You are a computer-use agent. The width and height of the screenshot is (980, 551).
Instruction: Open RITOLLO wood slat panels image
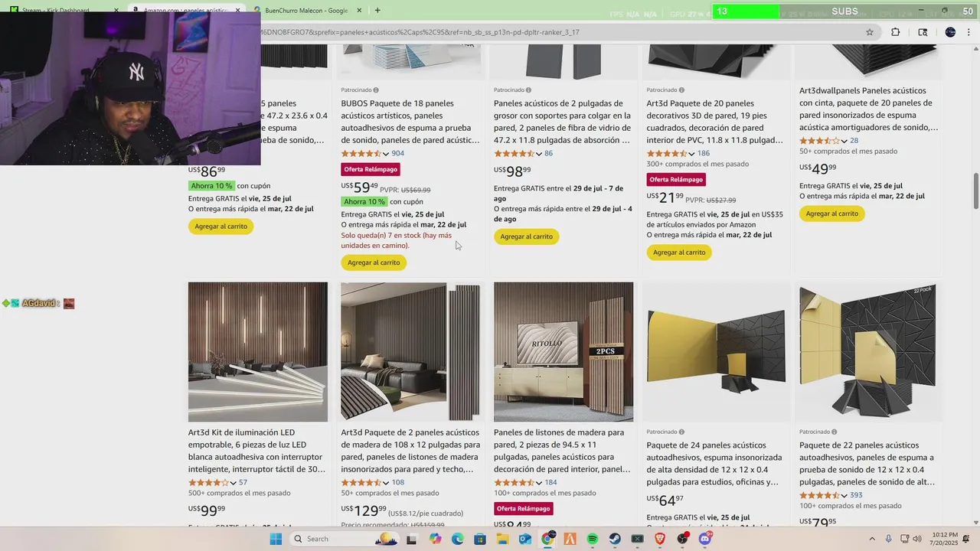click(563, 352)
